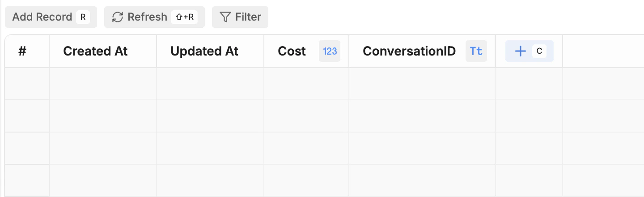Open the Filter options
This screenshot has width=644, height=197.
pyautogui.click(x=240, y=17)
